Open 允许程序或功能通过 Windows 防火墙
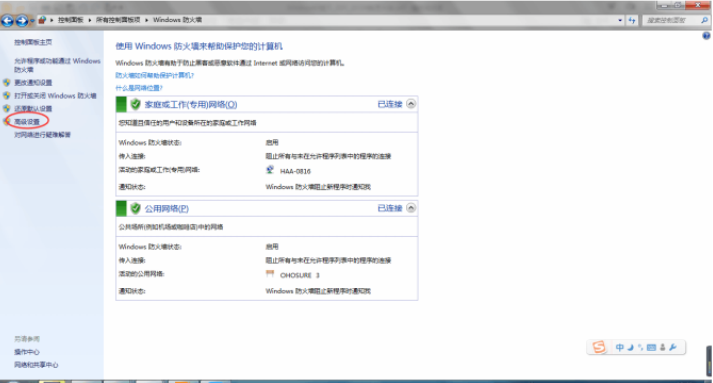This screenshot has width=713, height=383. [x=57, y=65]
